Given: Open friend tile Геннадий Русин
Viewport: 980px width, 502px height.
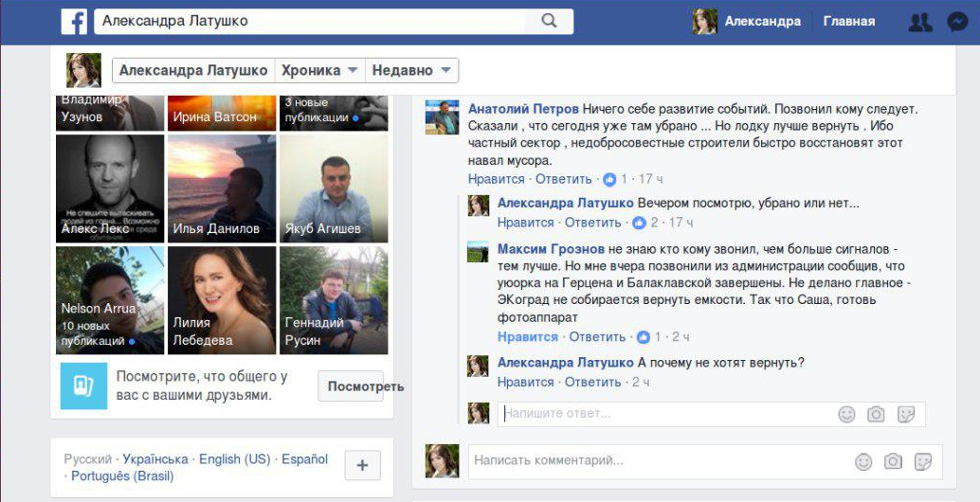Looking at the screenshot, I should (334, 300).
